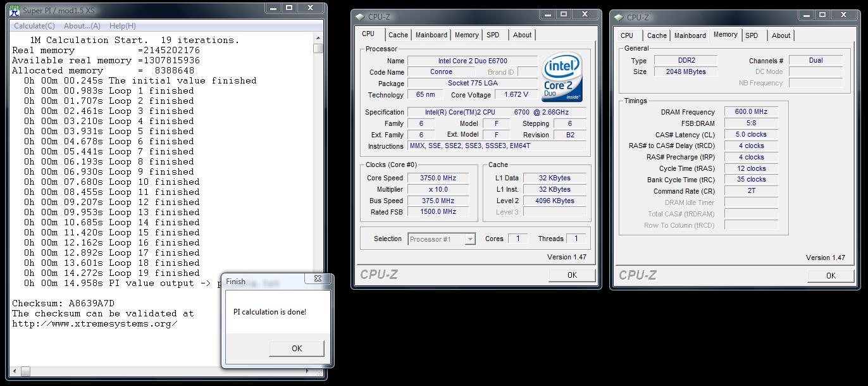This screenshot has height=386, width=868.
Task: Open the About...(A) menu in Super PI
Action: 82,26
